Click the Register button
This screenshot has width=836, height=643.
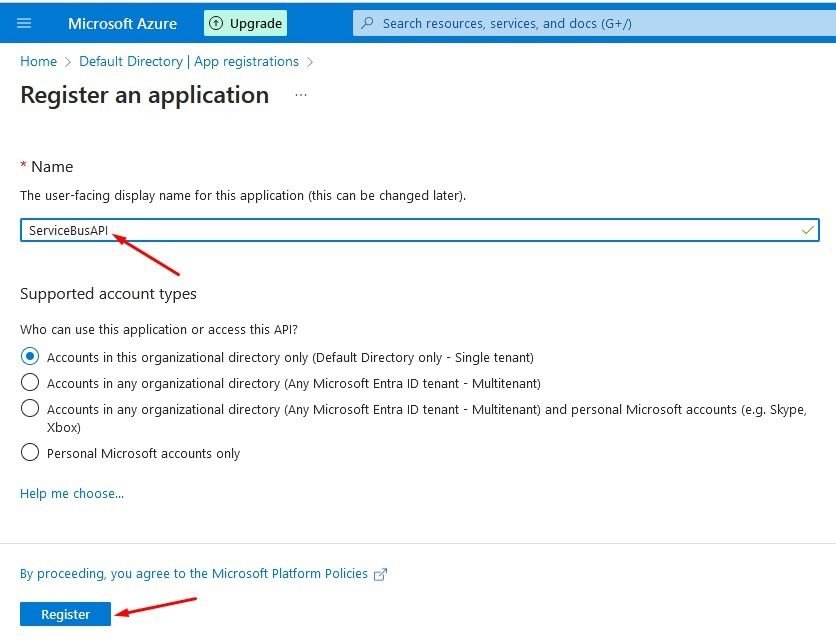click(66, 614)
